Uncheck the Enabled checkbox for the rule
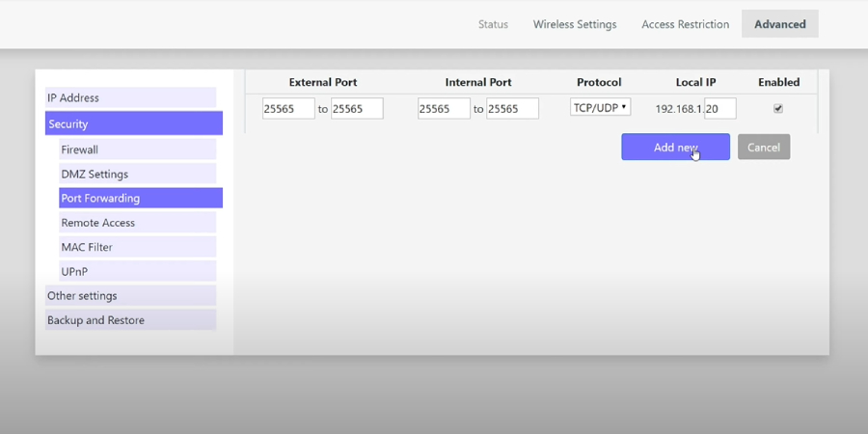The width and height of the screenshot is (868, 434). pyautogui.click(x=778, y=109)
